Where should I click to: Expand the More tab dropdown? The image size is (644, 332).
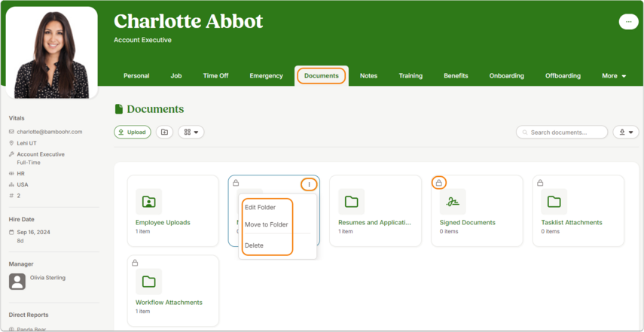point(614,76)
